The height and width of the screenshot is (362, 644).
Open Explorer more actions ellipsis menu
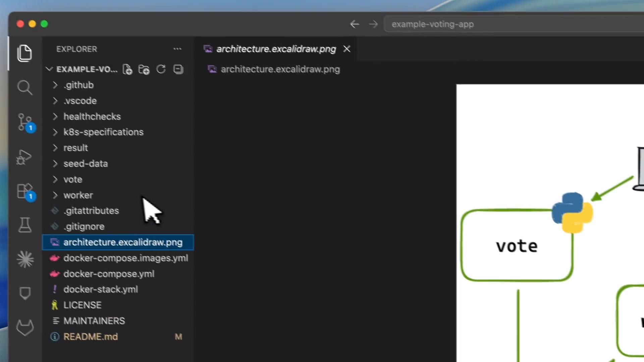click(x=177, y=49)
